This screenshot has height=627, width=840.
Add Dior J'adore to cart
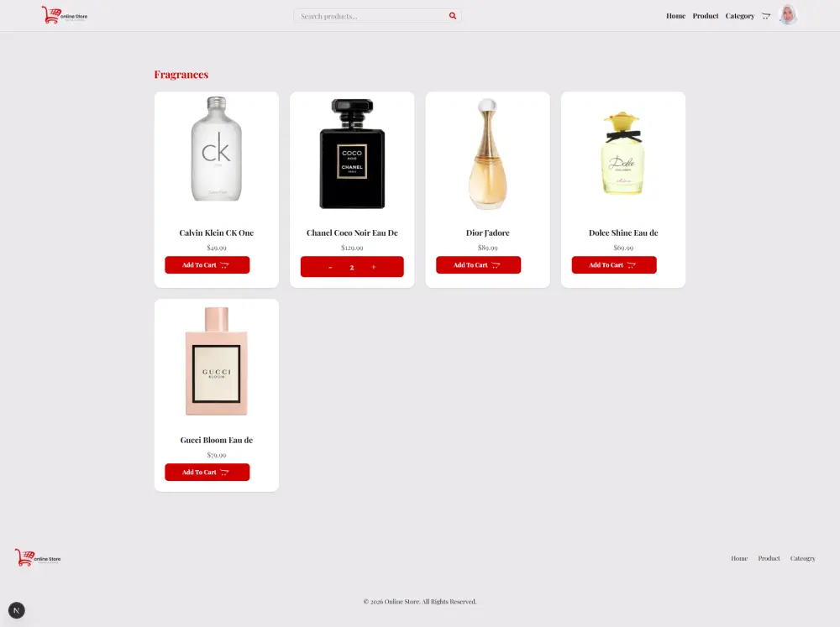click(x=479, y=265)
